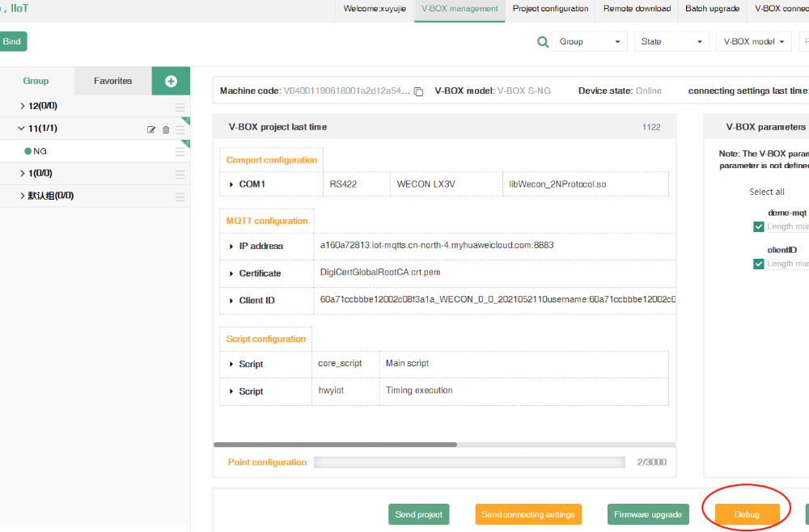Open the Project configuration tab

click(550, 9)
